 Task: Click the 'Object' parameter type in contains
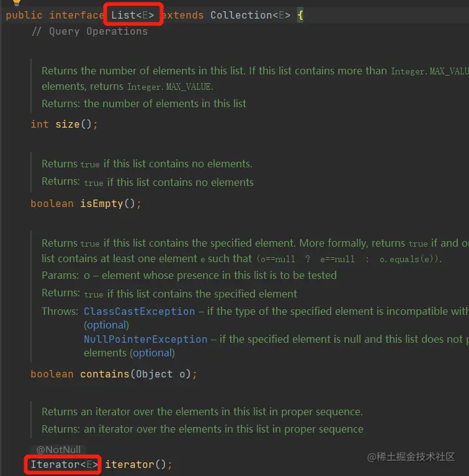[154, 374]
